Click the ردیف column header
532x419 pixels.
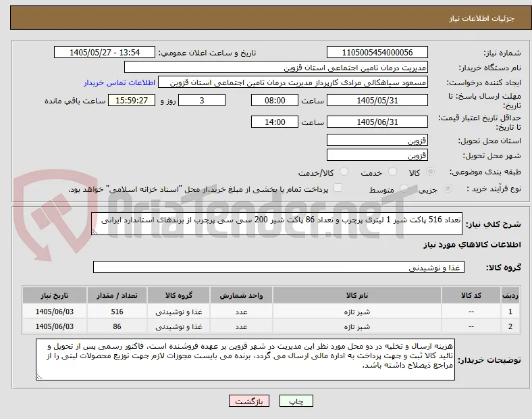[x=510, y=295]
